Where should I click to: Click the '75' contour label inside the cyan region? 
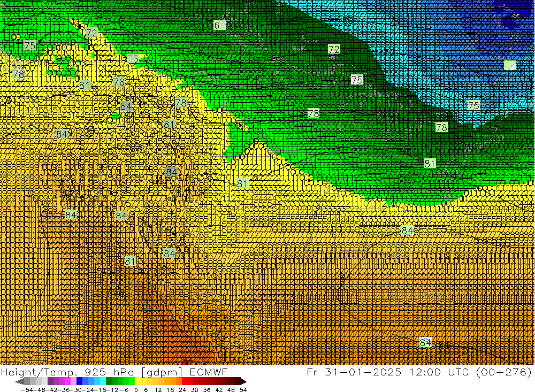[473, 105]
